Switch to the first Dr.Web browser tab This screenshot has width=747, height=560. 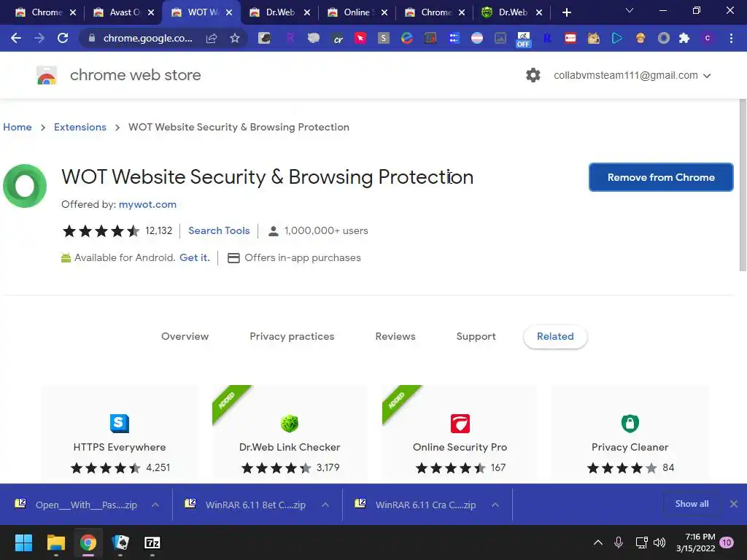(280, 12)
